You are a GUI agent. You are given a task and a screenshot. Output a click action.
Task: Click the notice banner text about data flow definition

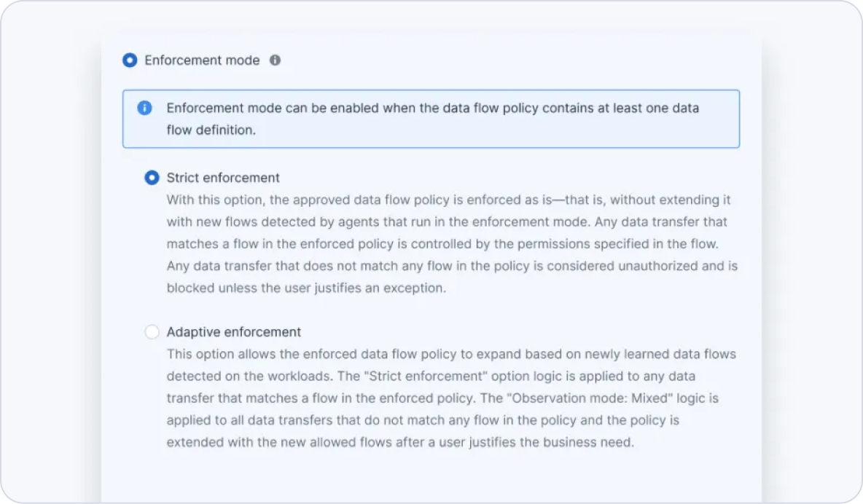(432, 108)
